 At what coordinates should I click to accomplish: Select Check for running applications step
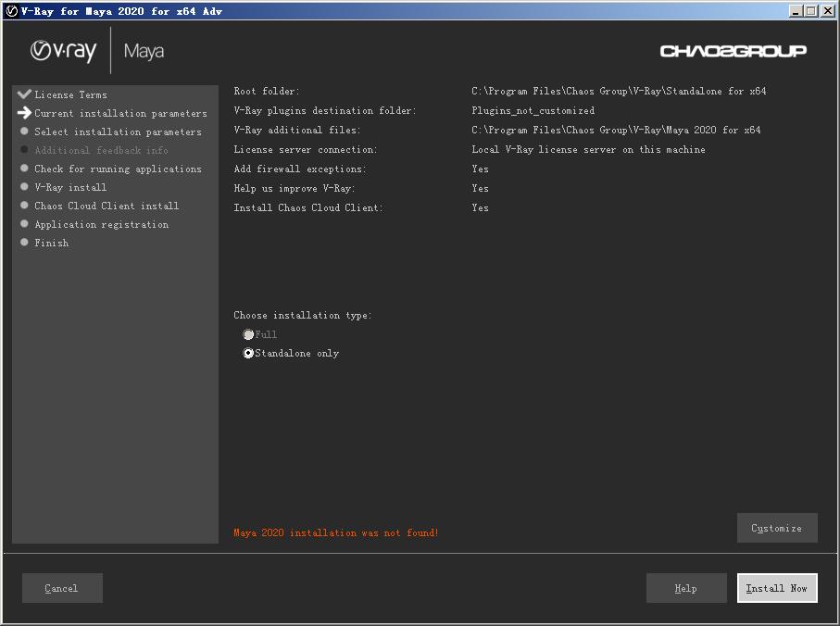point(118,169)
